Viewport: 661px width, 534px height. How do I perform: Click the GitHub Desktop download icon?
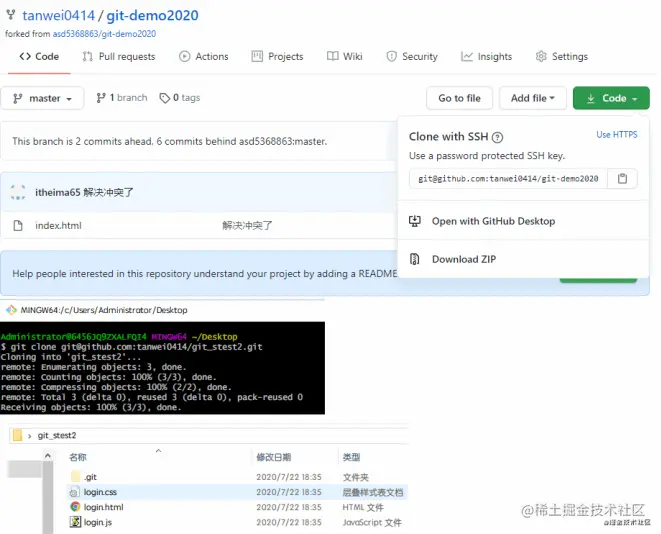coord(415,221)
